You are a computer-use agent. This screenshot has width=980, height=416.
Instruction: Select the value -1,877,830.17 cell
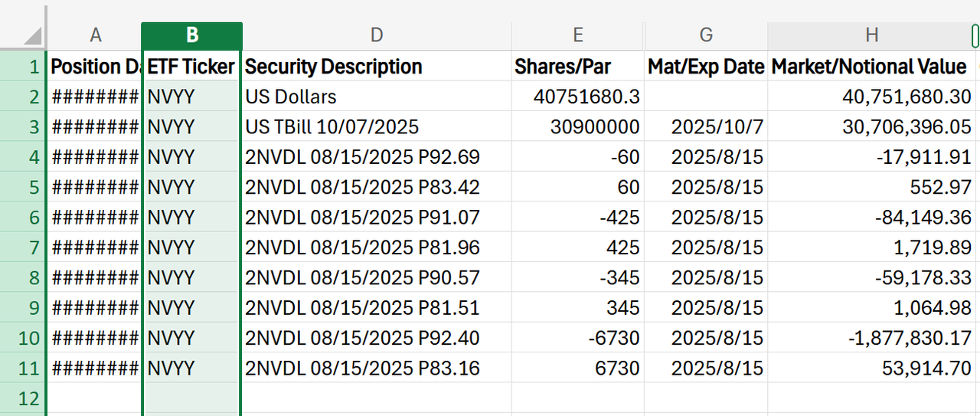(872, 338)
